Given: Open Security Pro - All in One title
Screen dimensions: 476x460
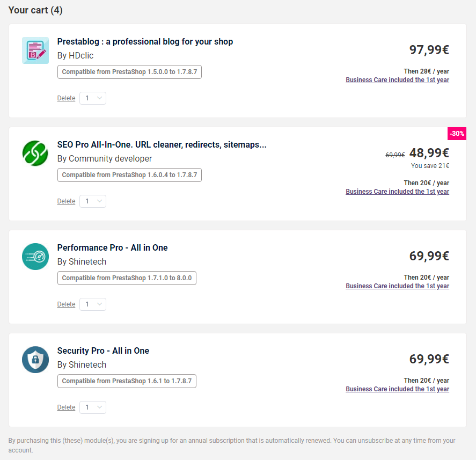Looking at the screenshot, I should pyautogui.click(x=103, y=351).
